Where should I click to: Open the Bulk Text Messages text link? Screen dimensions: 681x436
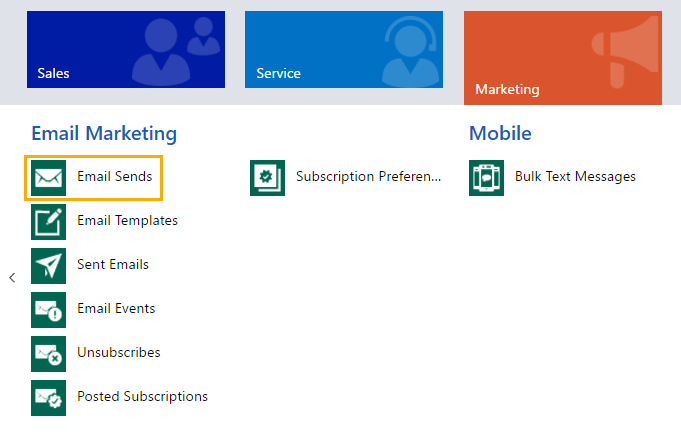pos(575,177)
